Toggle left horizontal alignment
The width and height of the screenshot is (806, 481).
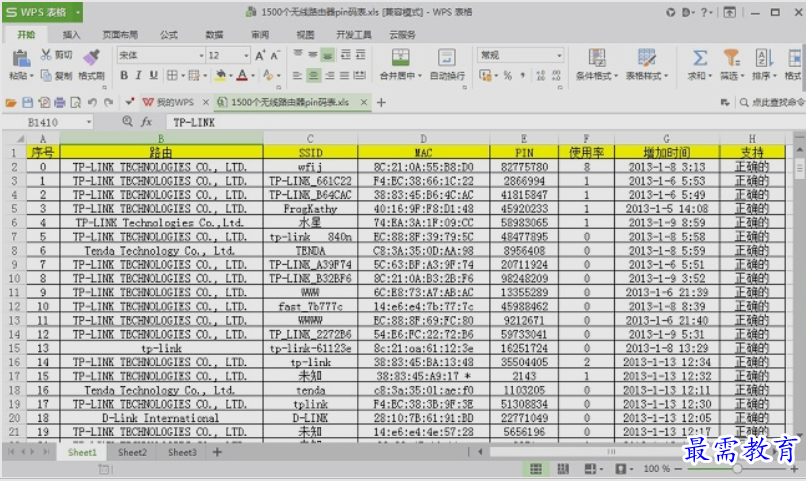tap(297, 76)
